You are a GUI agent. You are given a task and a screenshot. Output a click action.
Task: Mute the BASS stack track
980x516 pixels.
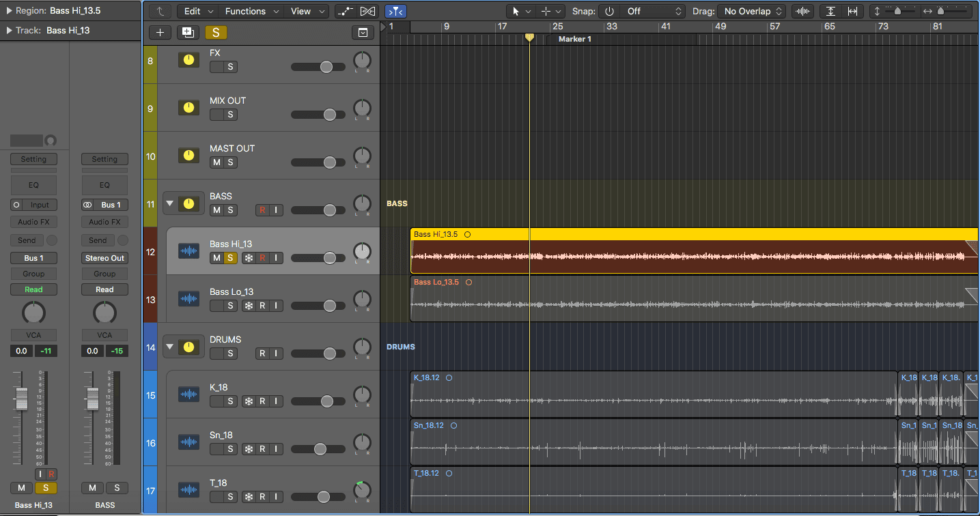pos(216,210)
